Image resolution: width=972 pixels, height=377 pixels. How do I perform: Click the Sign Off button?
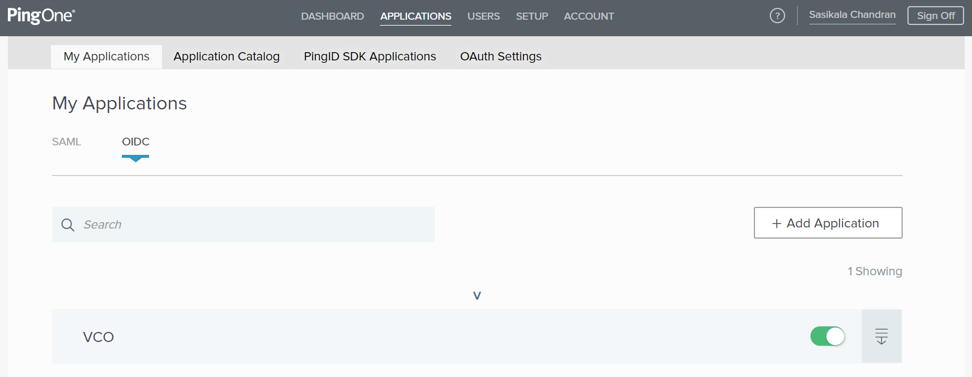click(x=935, y=16)
